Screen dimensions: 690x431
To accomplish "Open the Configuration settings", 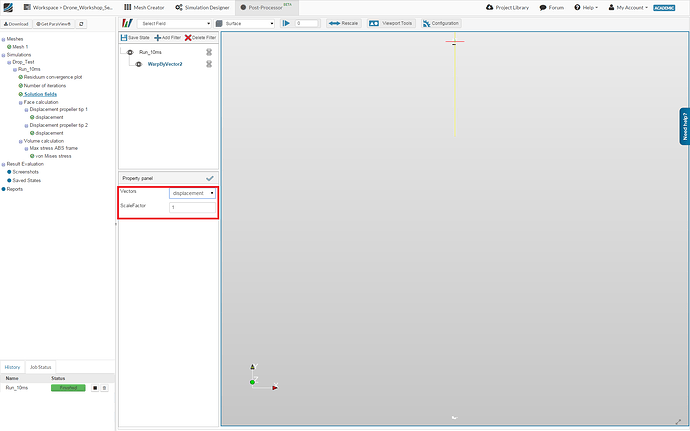I will 441,23.
